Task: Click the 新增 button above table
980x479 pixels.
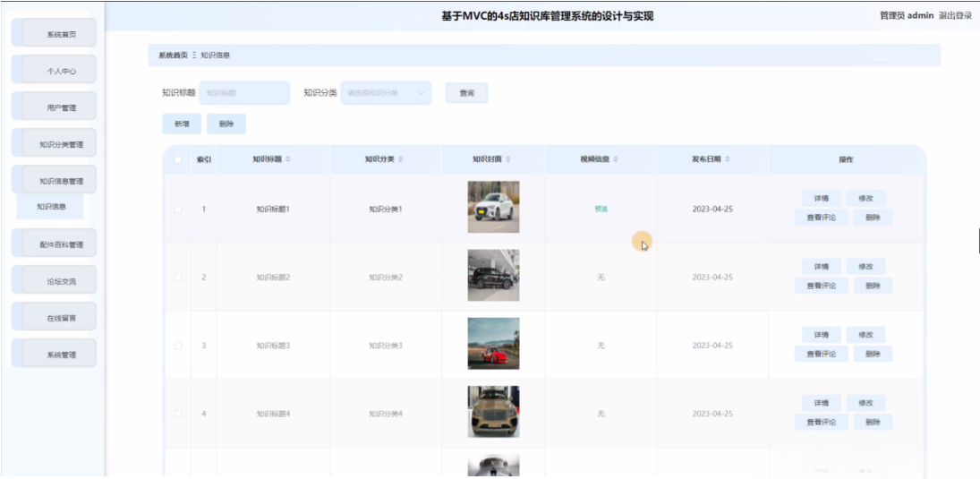Action: (x=182, y=124)
